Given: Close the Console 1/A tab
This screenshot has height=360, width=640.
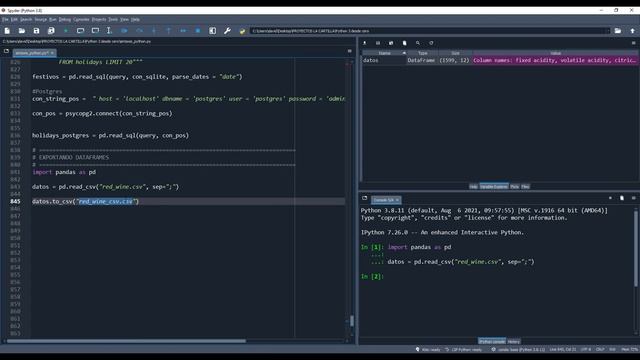Looking at the screenshot, I should 397,200.
